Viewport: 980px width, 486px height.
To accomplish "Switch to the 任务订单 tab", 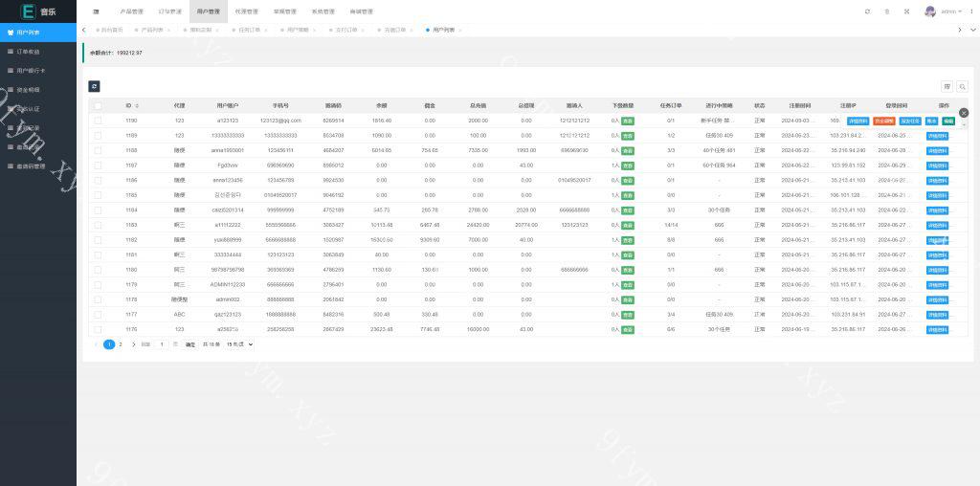I will tap(250, 30).
